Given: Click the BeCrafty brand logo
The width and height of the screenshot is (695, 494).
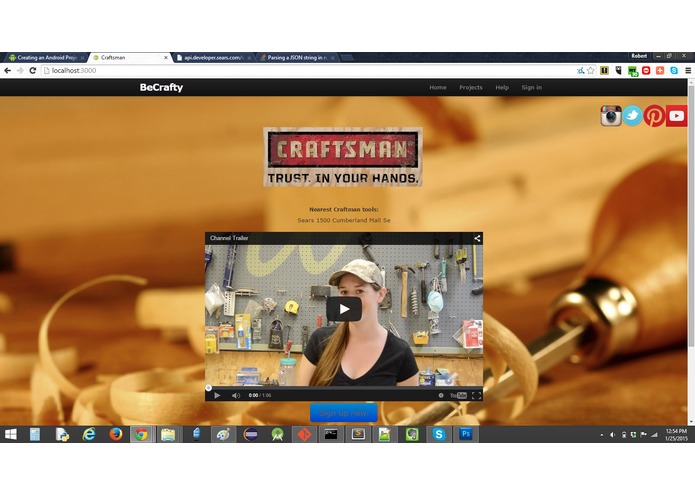Looking at the screenshot, I should 161,87.
